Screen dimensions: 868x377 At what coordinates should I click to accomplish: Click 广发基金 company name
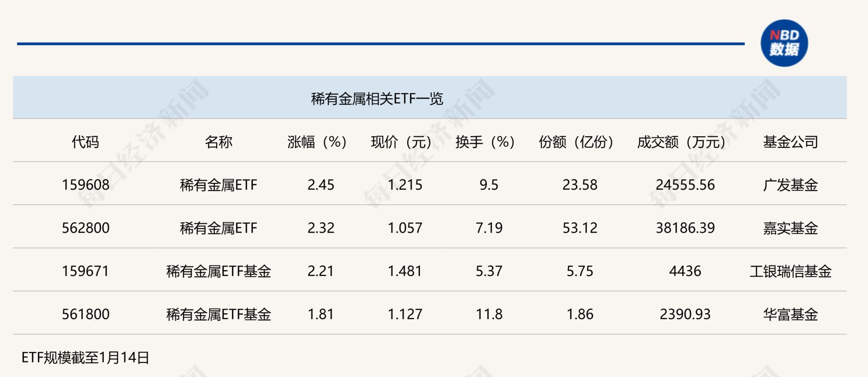coord(790,185)
